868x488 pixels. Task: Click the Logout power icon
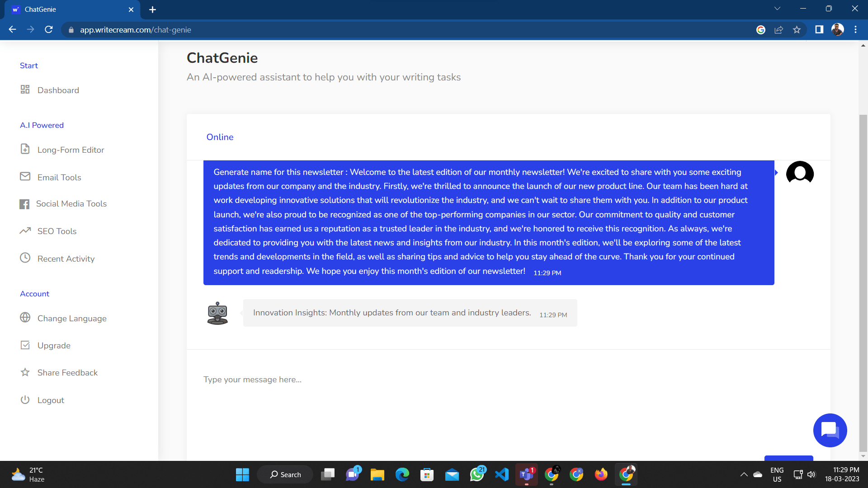[25, 399]
